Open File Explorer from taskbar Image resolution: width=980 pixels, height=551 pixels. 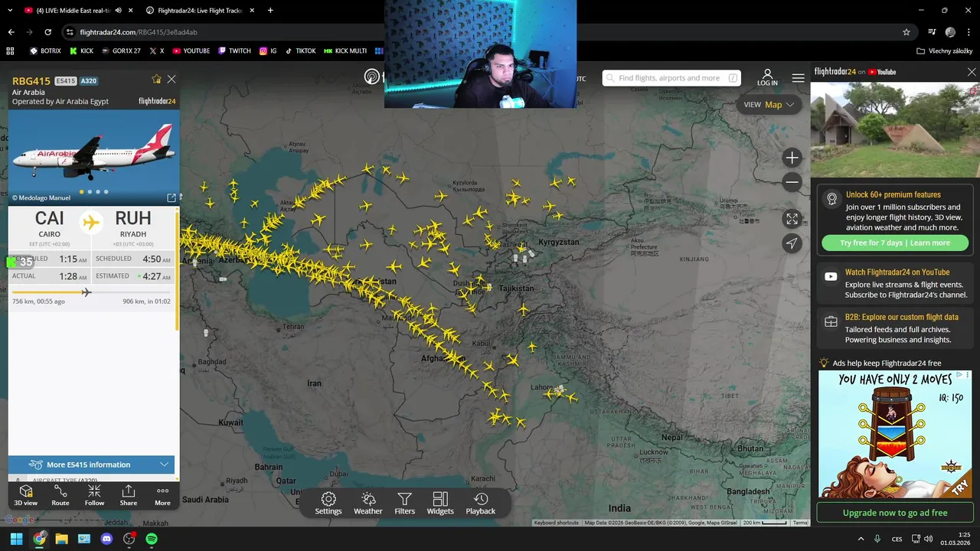tap(61, 539)
